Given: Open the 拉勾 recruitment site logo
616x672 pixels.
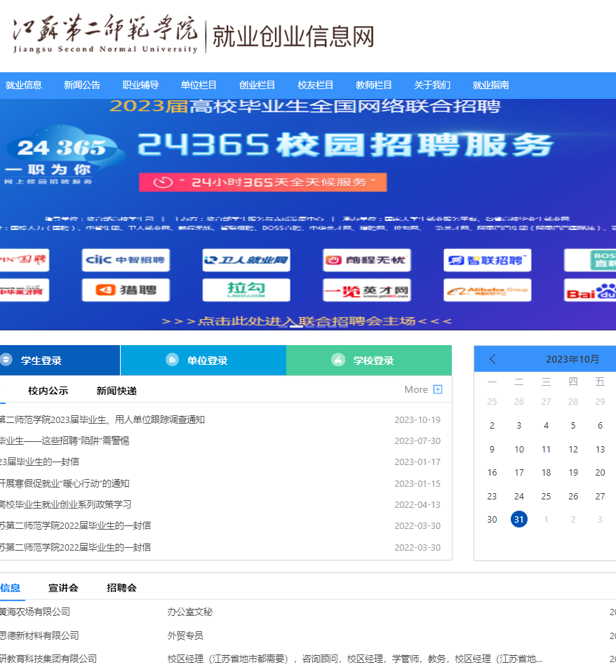Looking at the screenshot, I should 246,290.
